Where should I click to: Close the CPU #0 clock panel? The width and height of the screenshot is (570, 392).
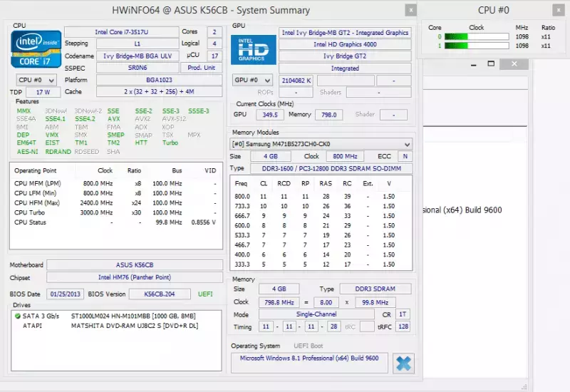pyautogui.click(x=559, y=10)
